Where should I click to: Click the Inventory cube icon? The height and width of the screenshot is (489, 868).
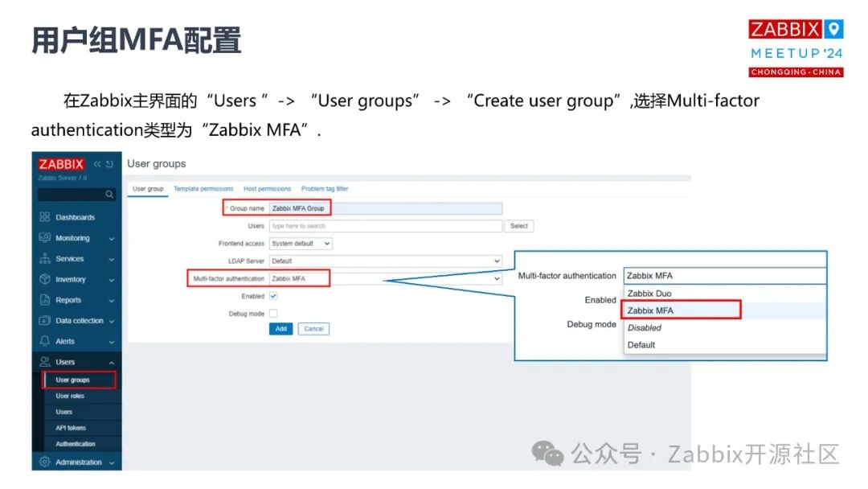45,279
